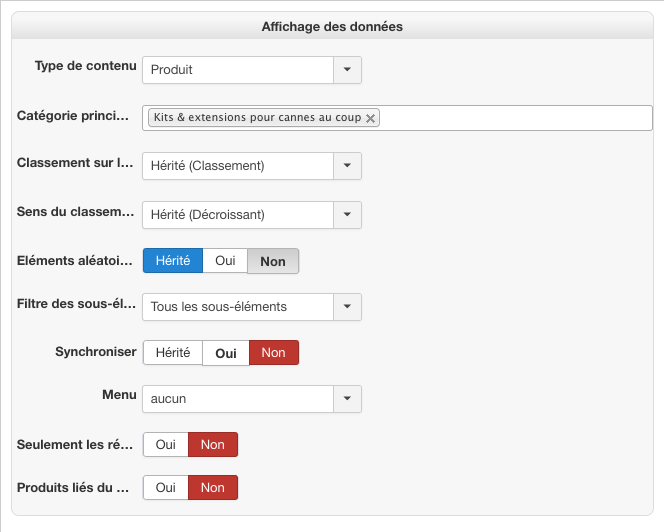
Task: Click the Affichage des données panel header
Action: coord(332,27)
